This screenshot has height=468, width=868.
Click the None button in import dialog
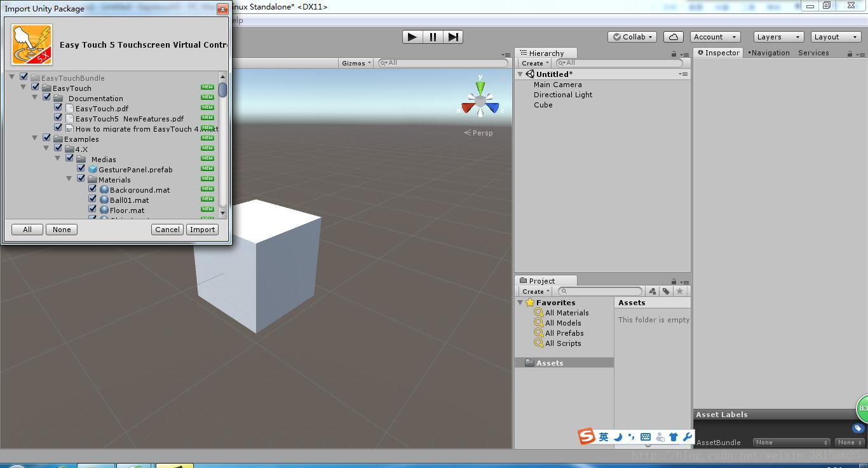point(62,230)
